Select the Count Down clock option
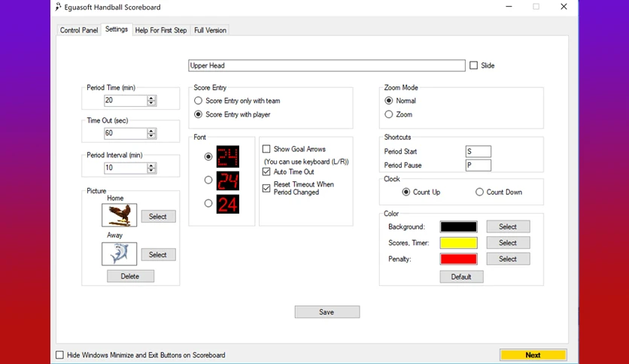Image resolution: width=629 pixels, height=364 pixels. tap(479, 192)
